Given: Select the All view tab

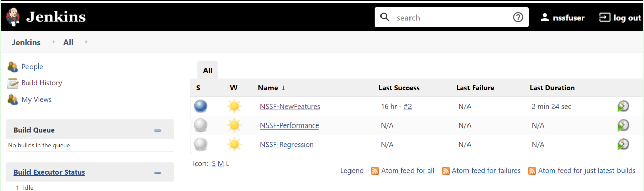Looking at the screenshot, I should (x=208, y=71).
